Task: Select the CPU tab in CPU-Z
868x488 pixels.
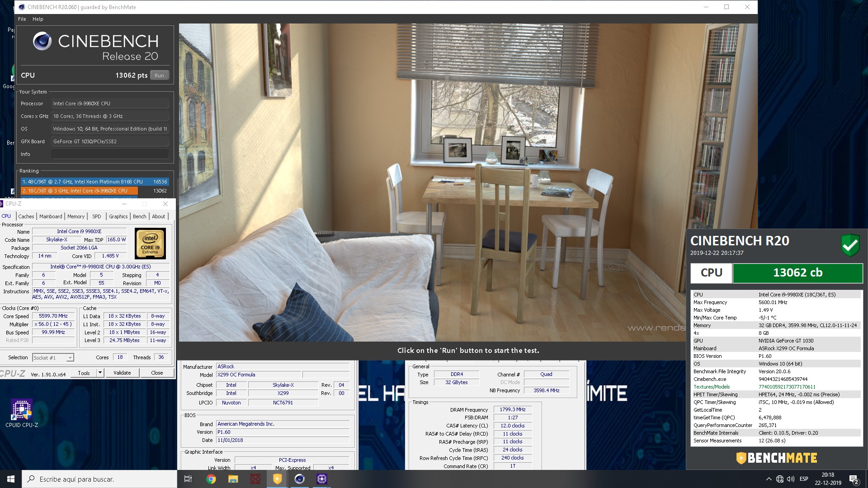Action: tap(6, 216)
